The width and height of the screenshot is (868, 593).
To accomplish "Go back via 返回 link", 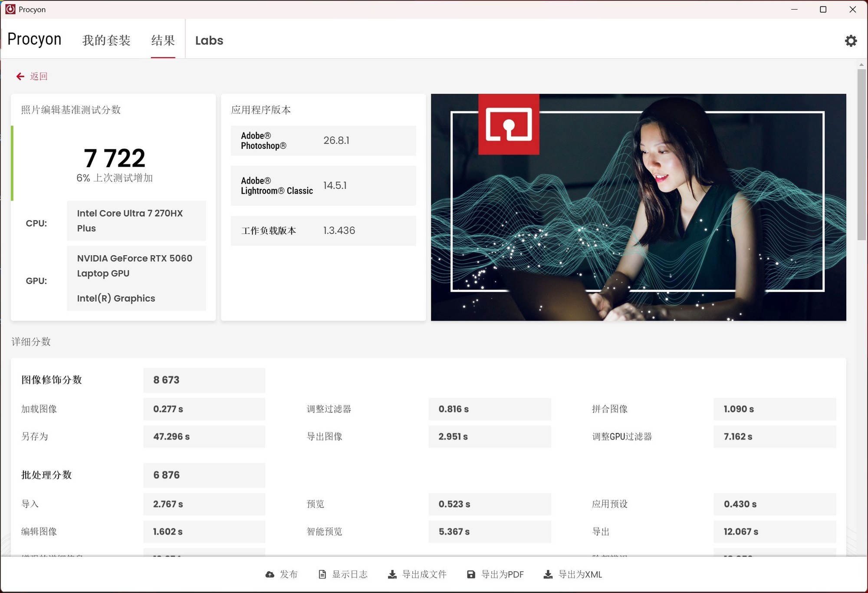I will (39, 76).
